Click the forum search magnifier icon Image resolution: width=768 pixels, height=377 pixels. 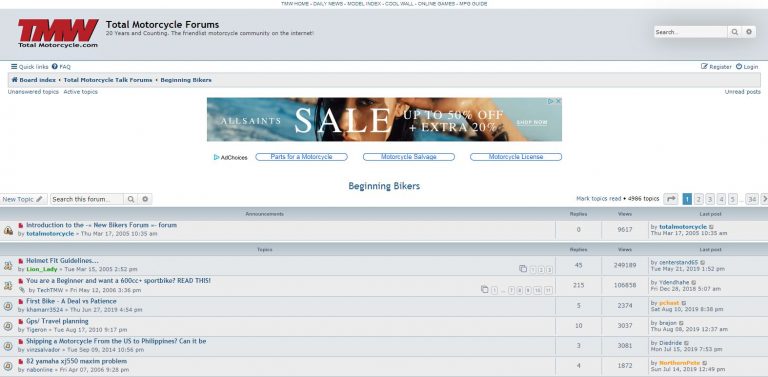[x=131, y=199]
